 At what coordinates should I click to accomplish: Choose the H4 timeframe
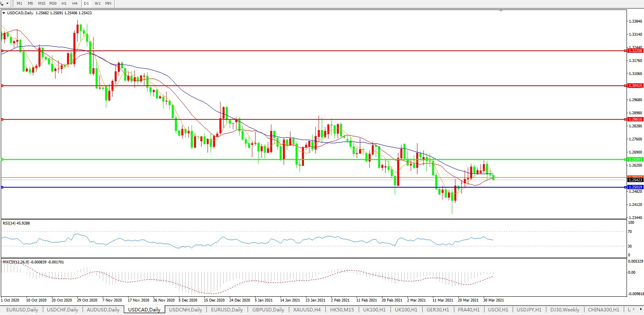pyautogui.click(x=75, y=3)
